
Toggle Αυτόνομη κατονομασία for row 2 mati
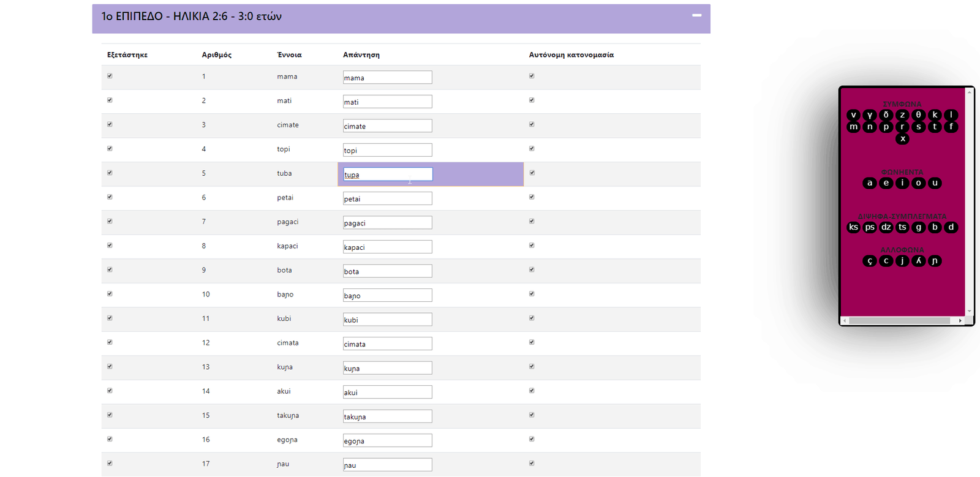coord(532,100)
